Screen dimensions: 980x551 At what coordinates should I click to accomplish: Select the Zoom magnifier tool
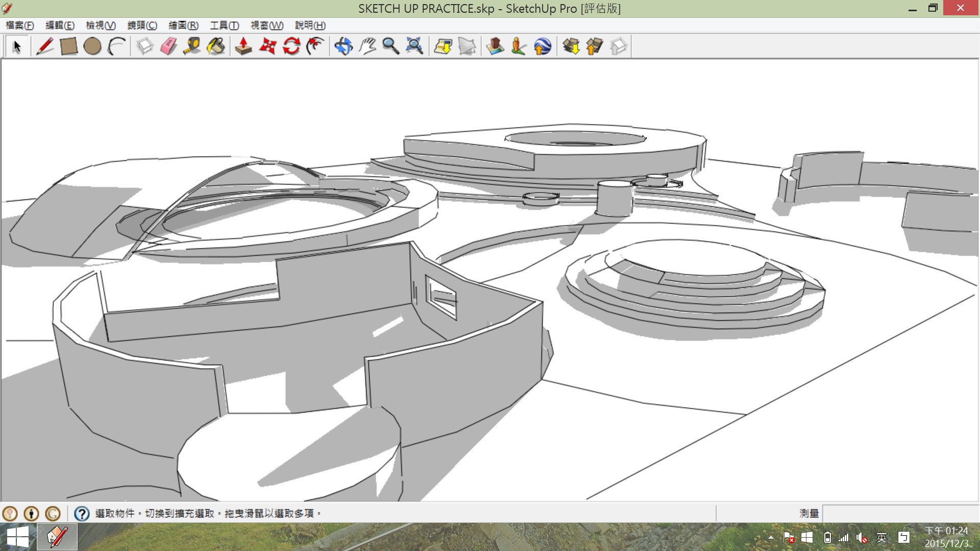click(x=391, y=46)
